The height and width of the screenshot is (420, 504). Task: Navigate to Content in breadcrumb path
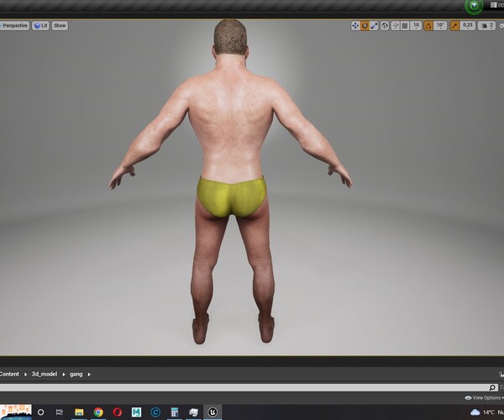coord(9,374)
